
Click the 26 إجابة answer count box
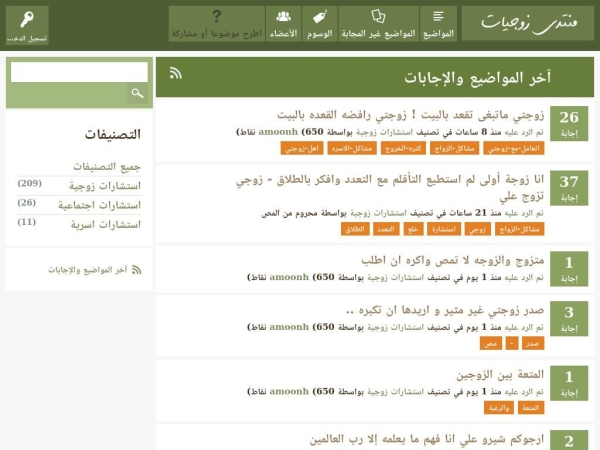(x=569, y=124)
